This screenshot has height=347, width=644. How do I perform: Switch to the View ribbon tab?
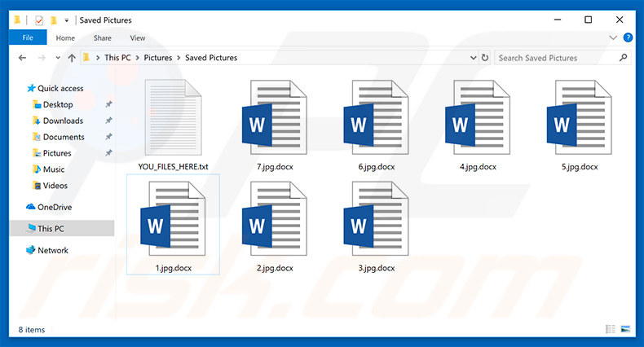tap(138, 37)
